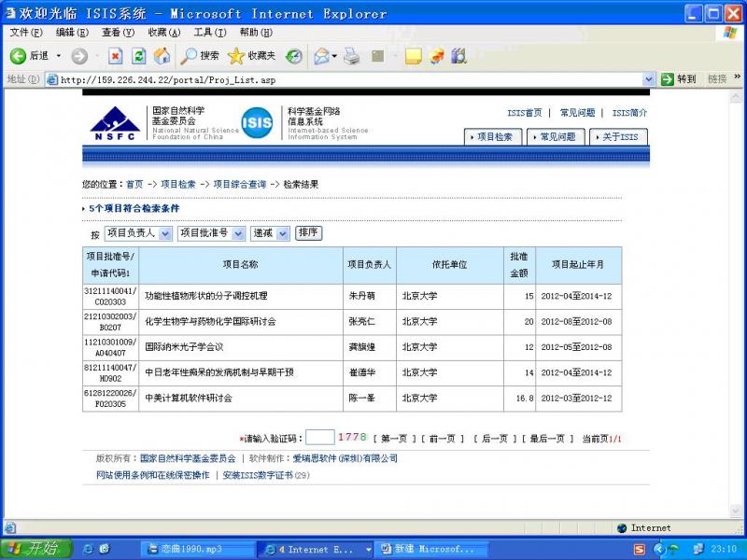Open the 文件(F) menu
Image resolution: width=747 pixels, height=560 pixels.
point(26,33)
